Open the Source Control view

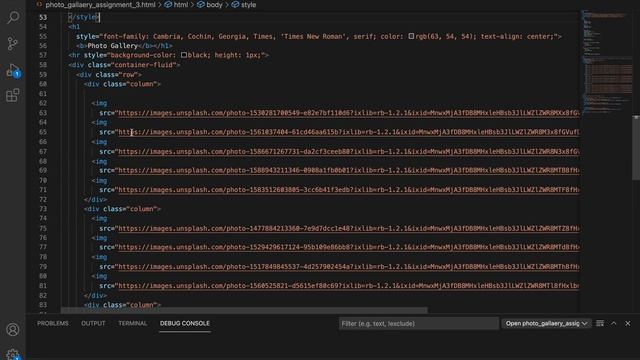click(13, 43)
